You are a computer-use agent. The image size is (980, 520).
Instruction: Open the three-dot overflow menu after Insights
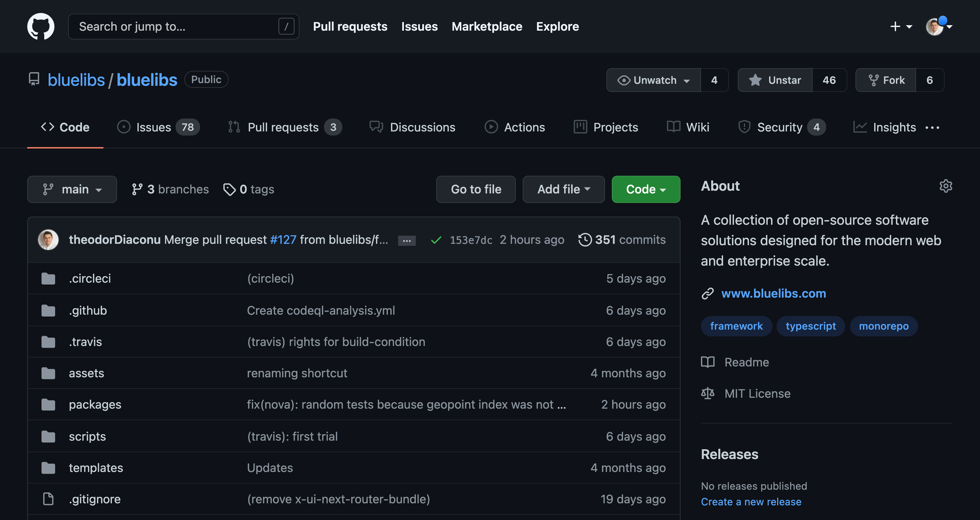[932, 127]
